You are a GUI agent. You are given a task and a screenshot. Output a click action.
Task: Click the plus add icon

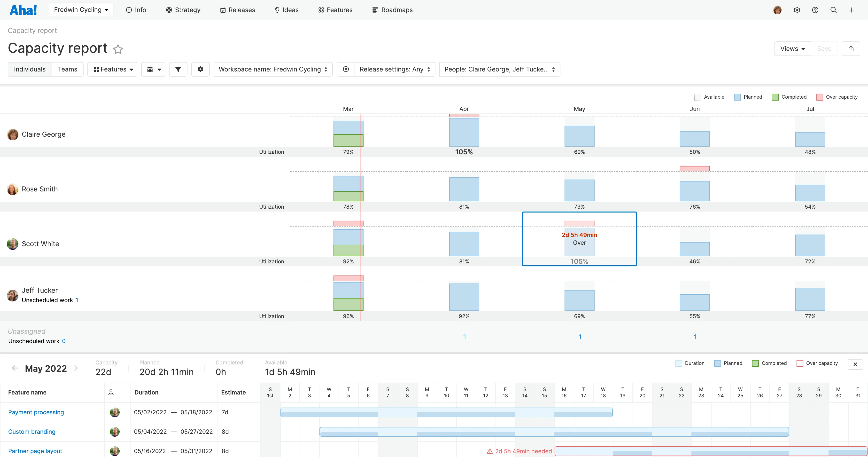[851, 10]
